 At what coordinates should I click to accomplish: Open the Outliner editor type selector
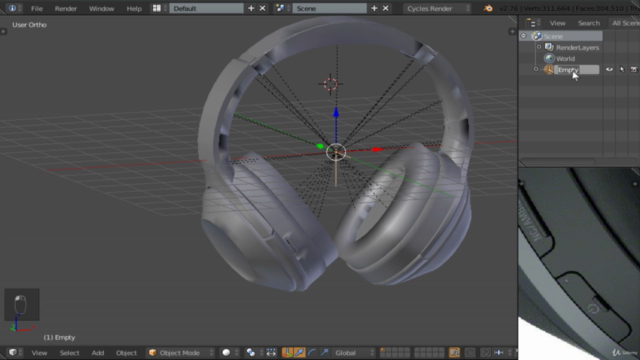[x=533, y=23]
